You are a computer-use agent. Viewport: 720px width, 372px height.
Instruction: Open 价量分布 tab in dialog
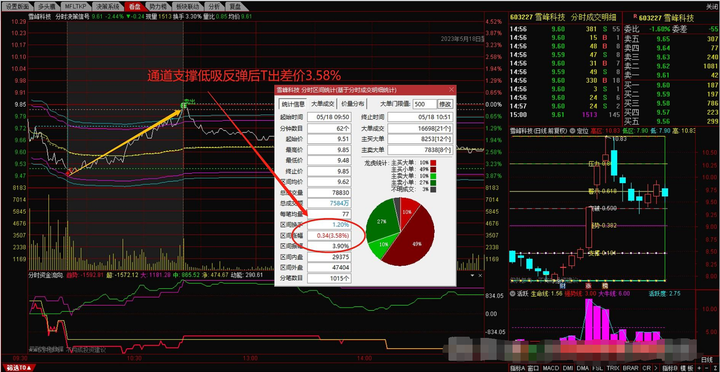[x=353, y=104]
